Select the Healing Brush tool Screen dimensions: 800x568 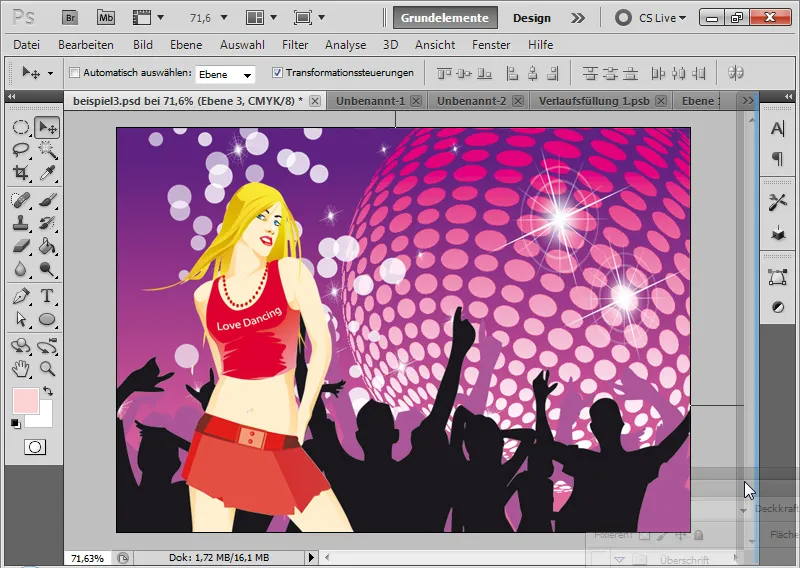pyautogui.click(x=21, y=200)
